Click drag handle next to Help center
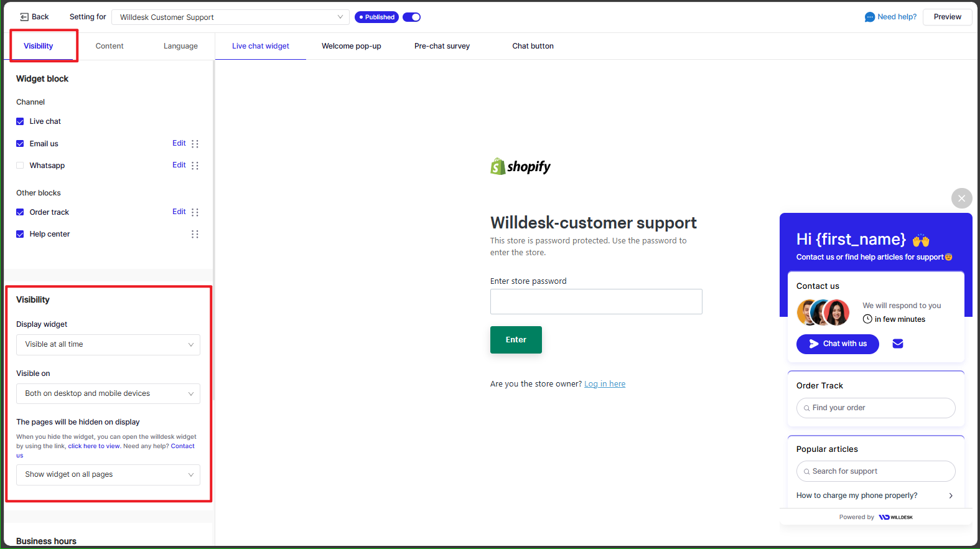Screen dimensions: 980x549 [x=195, y=234]
